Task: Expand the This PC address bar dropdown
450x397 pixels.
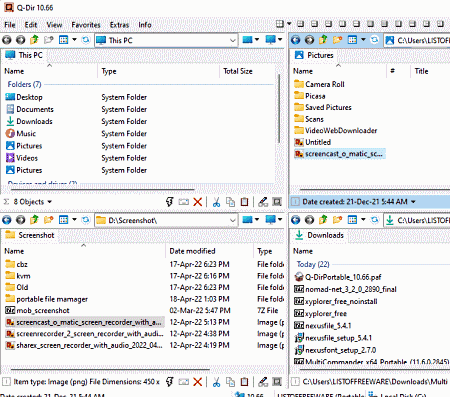Action: pyautogui.click(x=233, y=41)
